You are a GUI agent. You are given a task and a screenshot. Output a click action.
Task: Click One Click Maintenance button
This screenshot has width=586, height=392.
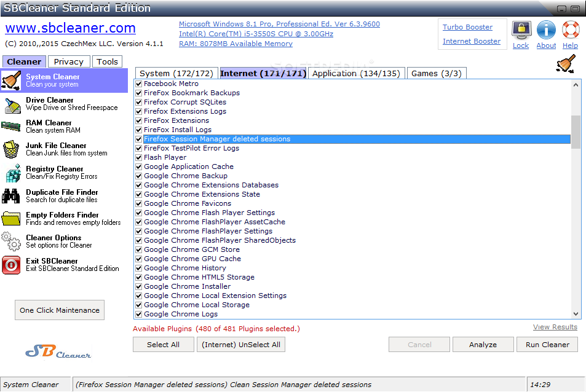coord(60,310)
